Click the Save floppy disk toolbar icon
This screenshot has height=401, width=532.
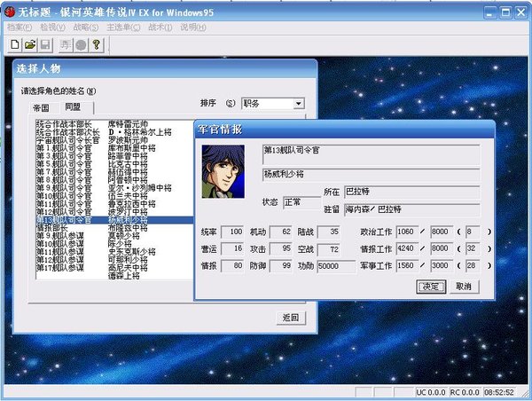pos(45,45)
